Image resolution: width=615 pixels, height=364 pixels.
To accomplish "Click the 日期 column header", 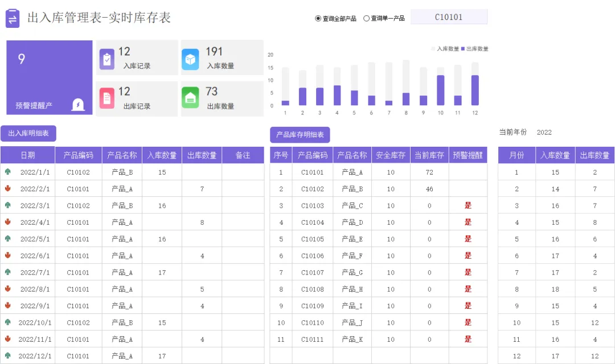I will click(28, 155).
